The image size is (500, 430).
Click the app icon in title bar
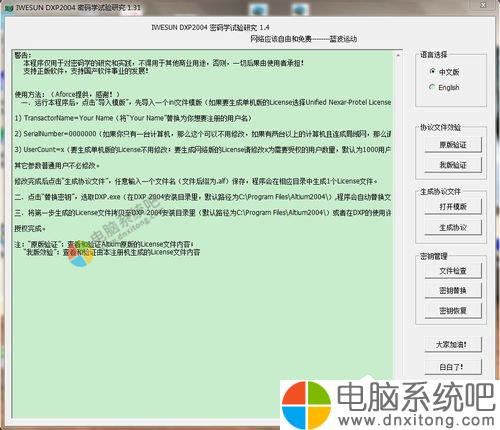coord(9,8)
